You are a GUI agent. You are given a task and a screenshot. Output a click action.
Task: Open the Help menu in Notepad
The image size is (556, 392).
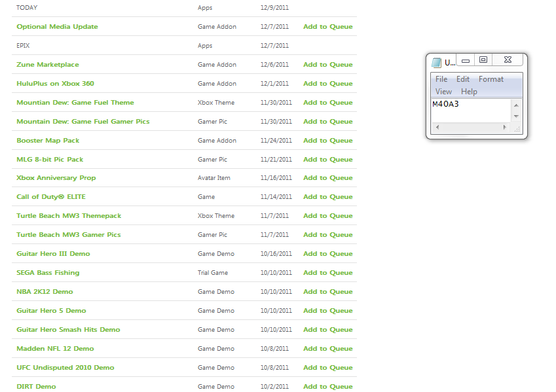(469, 92)
